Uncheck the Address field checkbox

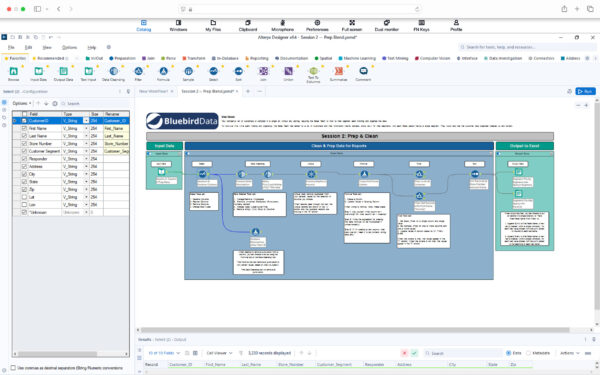coord(24,166)
